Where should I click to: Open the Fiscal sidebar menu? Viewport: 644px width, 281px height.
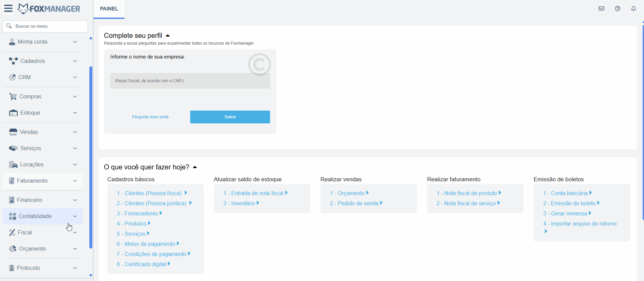tap(43, 232)
